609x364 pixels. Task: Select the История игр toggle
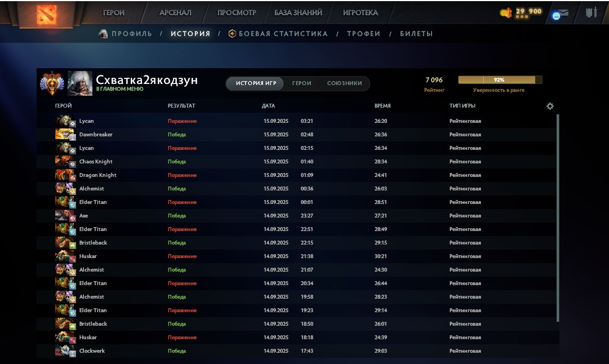point(256,83)
